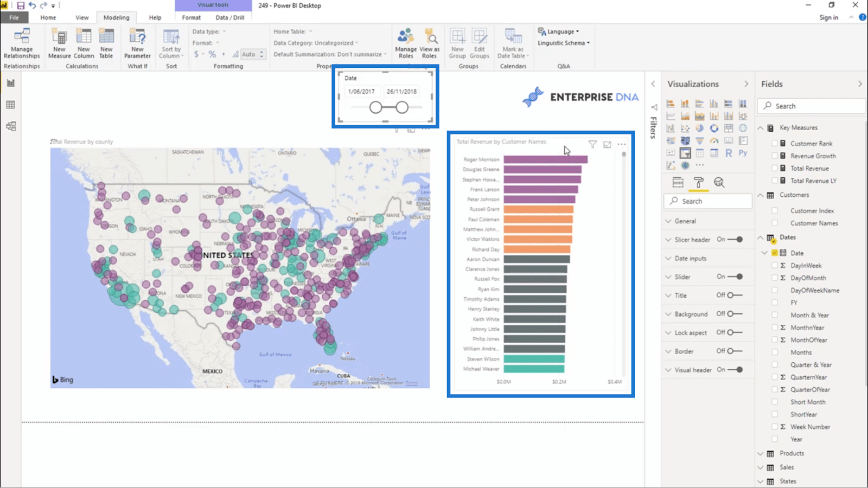The width and height of the screenshot is (868, 488).
Task: Collapse the Customers table
Action: point(761,195)
